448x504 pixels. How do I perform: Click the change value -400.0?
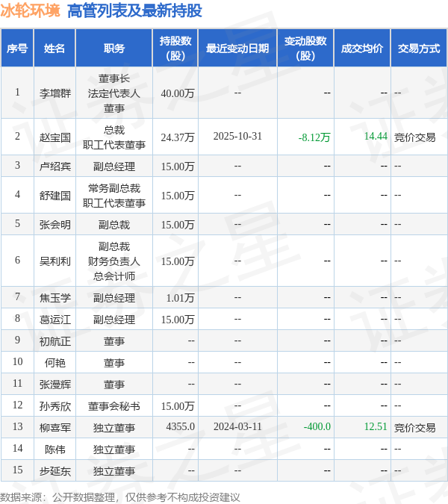point(317,426)
